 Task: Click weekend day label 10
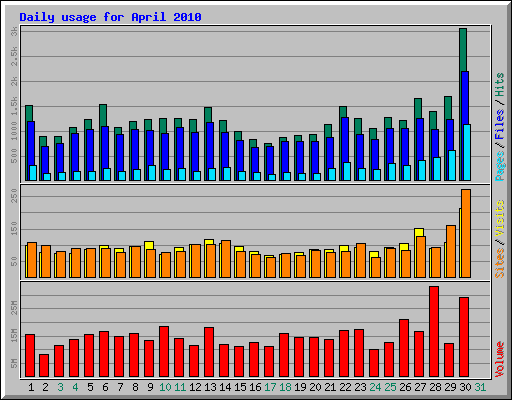pos(165,387)
